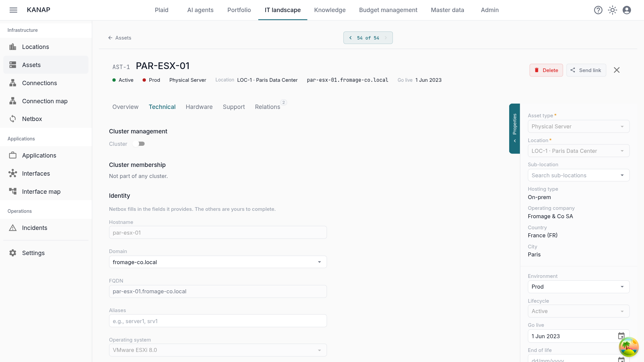Open the Portfolio top menu
Screen dimensions: 644x362
pos(239,10)
